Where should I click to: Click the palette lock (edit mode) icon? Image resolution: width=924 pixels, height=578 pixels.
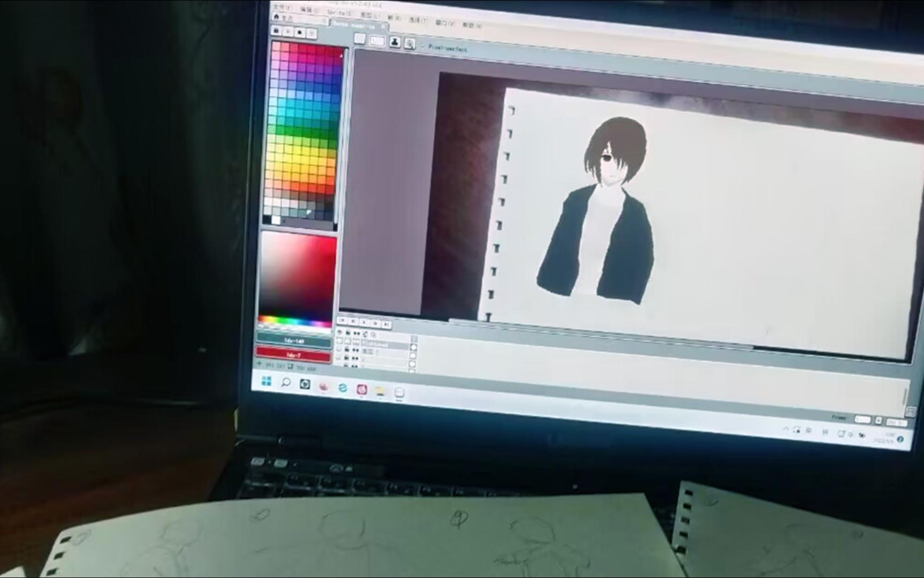(x=276, y=31)
